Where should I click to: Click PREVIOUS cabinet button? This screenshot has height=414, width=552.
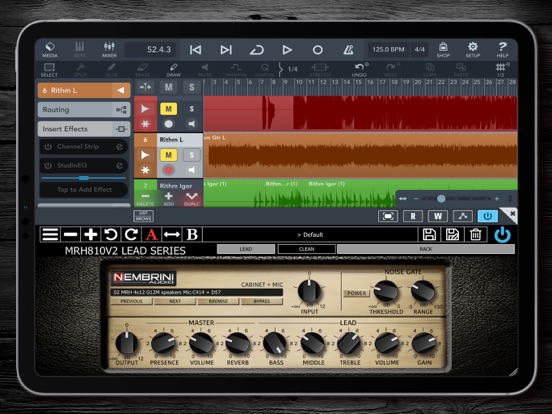pyautogui.click(x=131, y=301)
